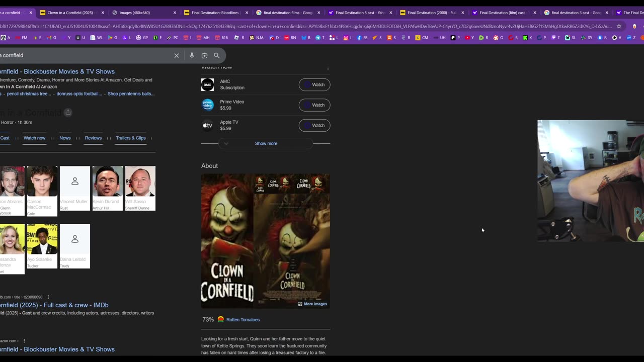Open three-dot menu next to Watch now heading
The height and width of the screenshot is (362, 644).
tap(328, 68)
